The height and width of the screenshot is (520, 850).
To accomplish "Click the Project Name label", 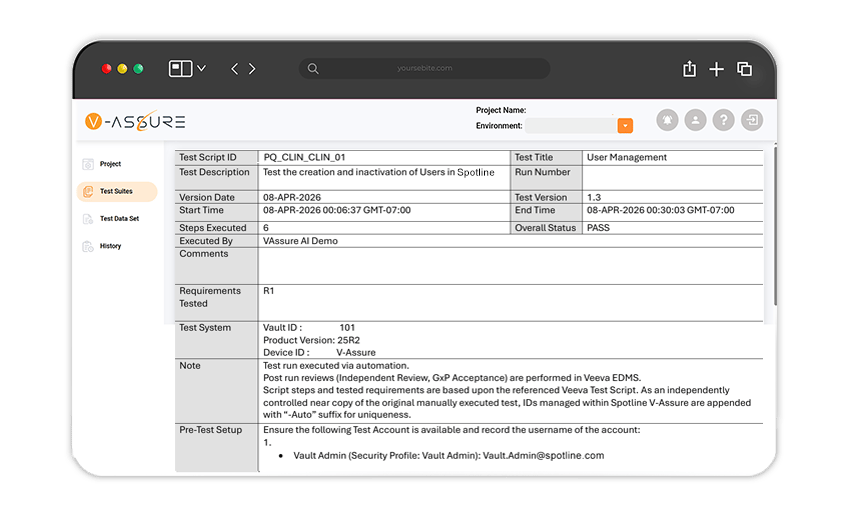I will (501, 110).
